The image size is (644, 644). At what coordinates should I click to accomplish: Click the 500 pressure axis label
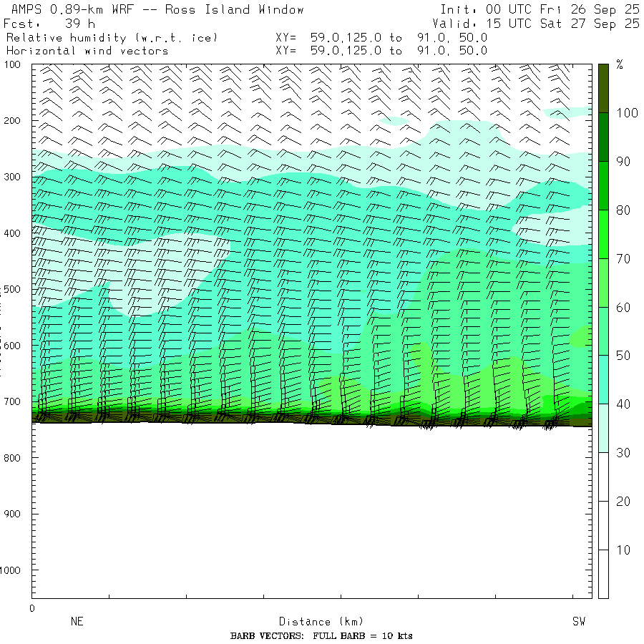[x=12, y=289]
